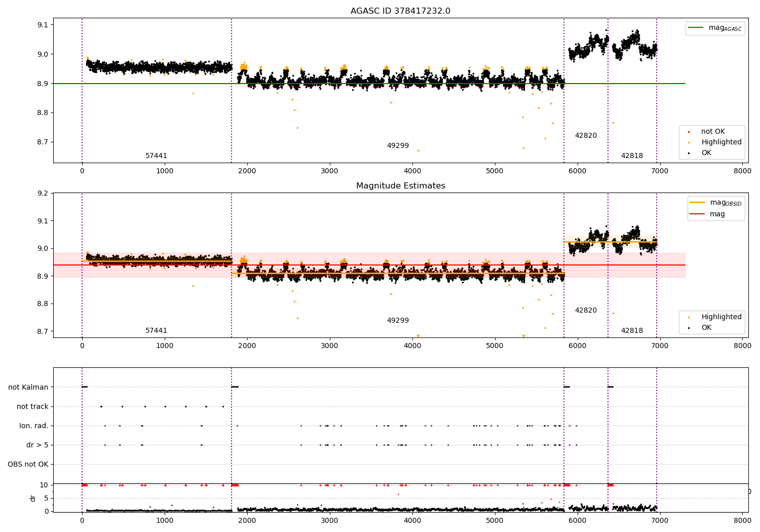Viewport: 760px width, 532px height.
Task: Click OBSID label 42820 in top plot
Action: coord(586,136)
